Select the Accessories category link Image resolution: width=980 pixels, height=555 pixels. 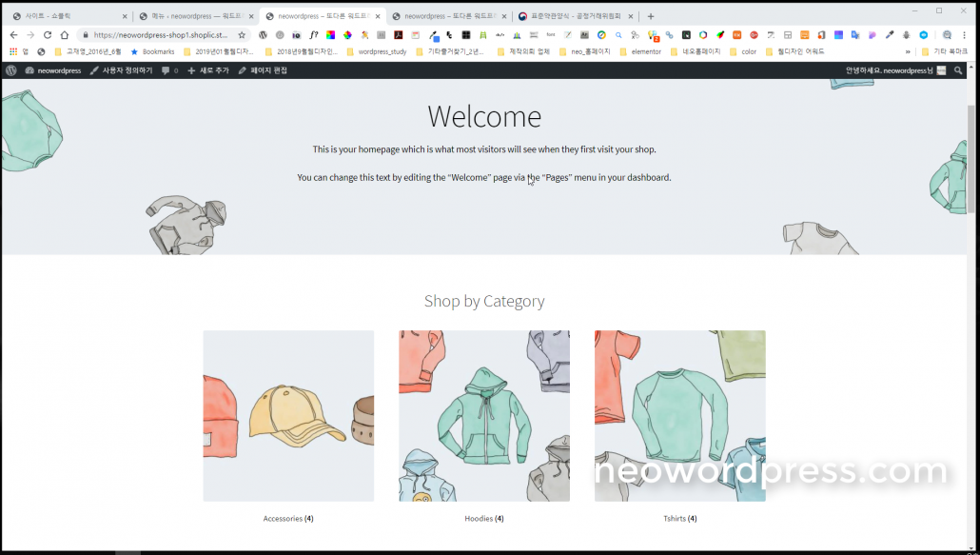(283, 519)
